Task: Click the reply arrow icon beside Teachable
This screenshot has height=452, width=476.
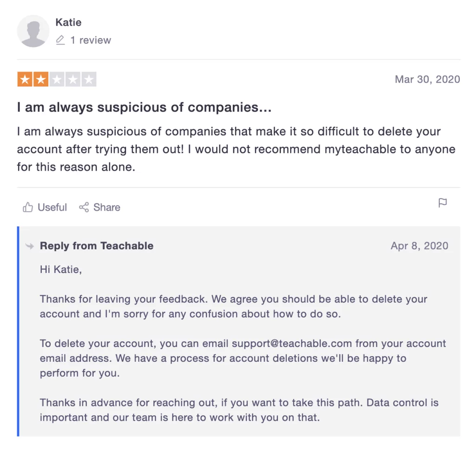Action: 29,246
